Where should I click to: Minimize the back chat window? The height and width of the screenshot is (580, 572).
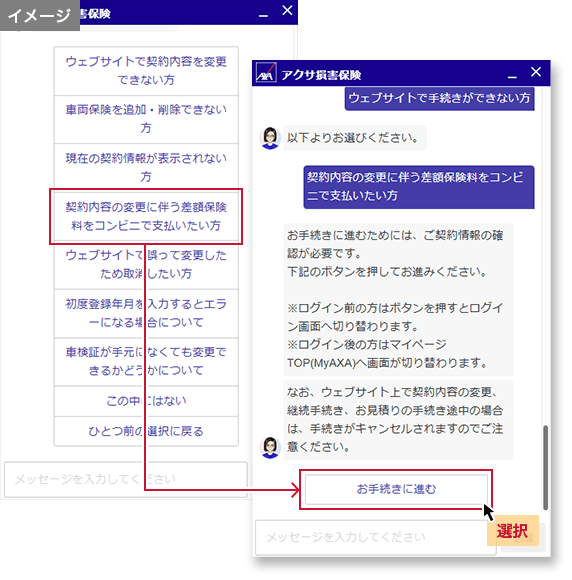263,16
